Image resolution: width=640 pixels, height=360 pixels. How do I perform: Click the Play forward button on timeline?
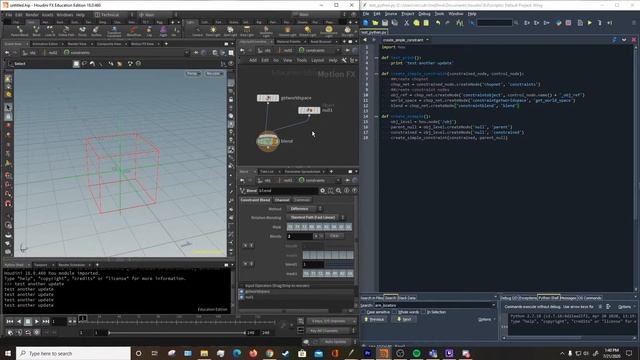37,322
